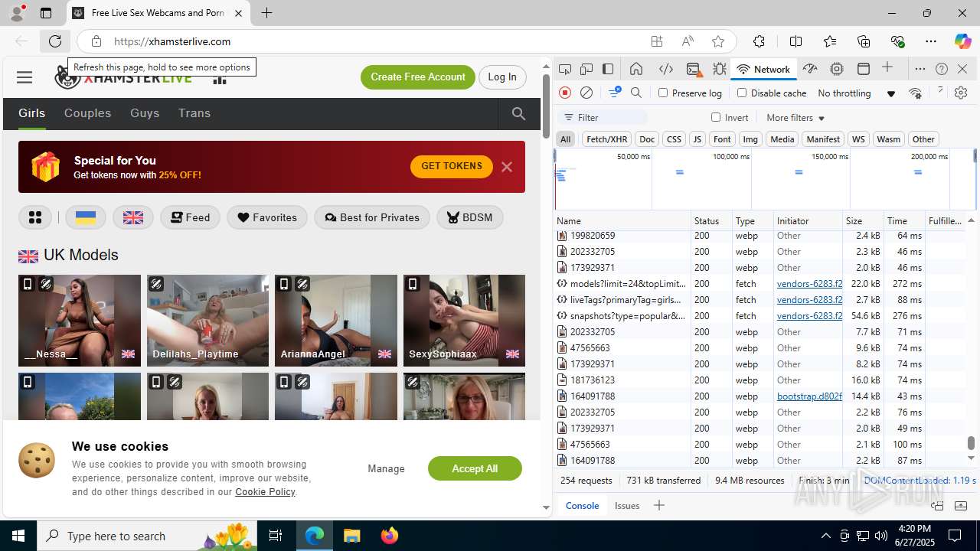Open the tab actions menu
Viewport: 980px width, 551px height.
tap(46, 13)
